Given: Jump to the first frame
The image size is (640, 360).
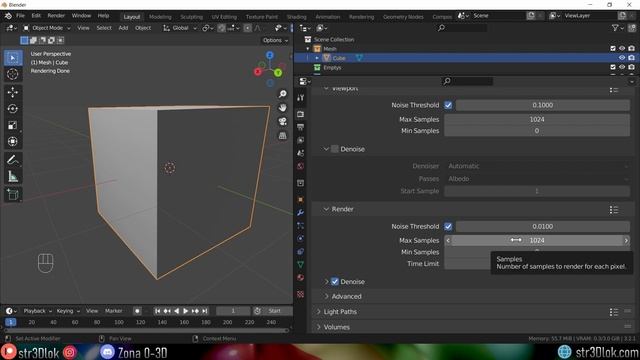Looking at the screenshot, I should pyautogui.click(x=158, y=311).
